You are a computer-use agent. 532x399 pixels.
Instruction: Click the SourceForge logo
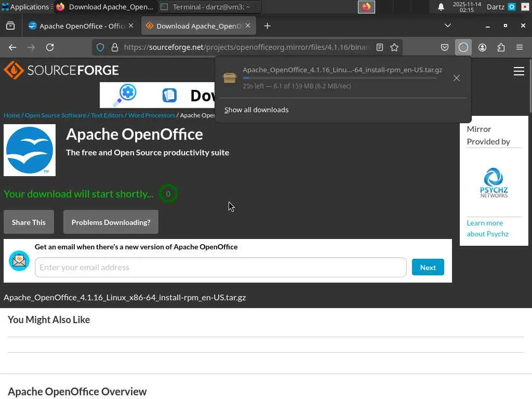61,70
